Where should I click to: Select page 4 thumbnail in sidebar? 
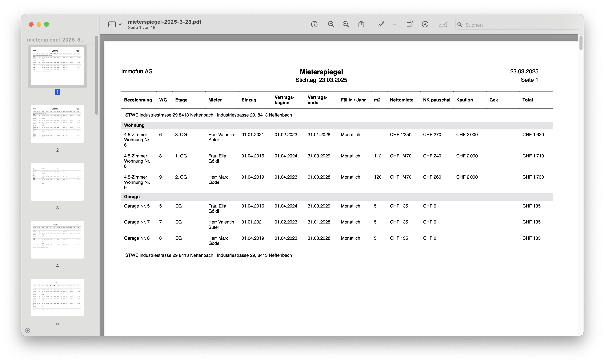click(x=57, y=240)
